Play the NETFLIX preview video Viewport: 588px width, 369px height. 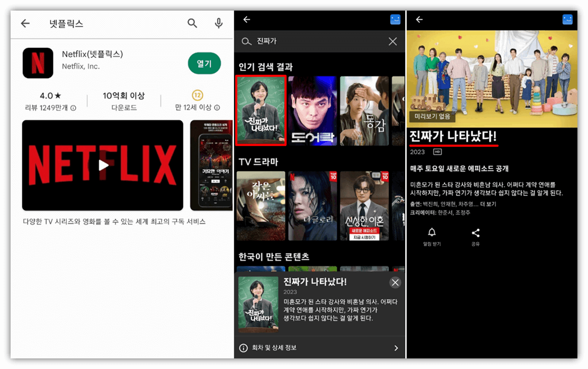point(103,165)
